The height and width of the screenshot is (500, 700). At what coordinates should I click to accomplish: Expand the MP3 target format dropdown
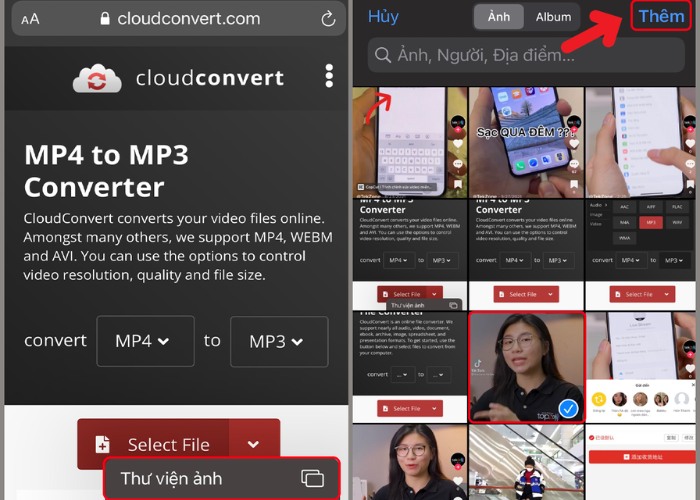278,341
